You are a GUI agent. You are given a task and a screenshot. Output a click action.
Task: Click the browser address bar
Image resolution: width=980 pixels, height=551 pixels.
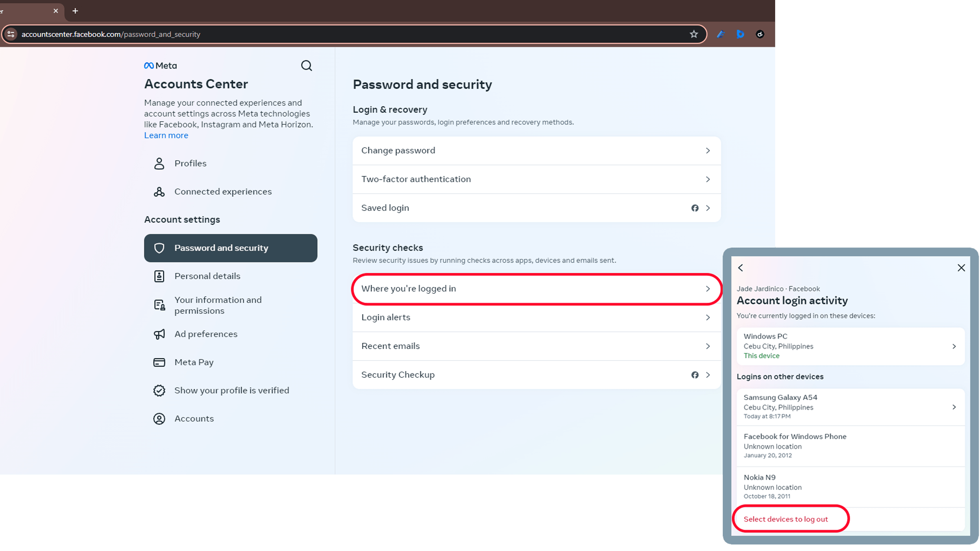point(236,34)
